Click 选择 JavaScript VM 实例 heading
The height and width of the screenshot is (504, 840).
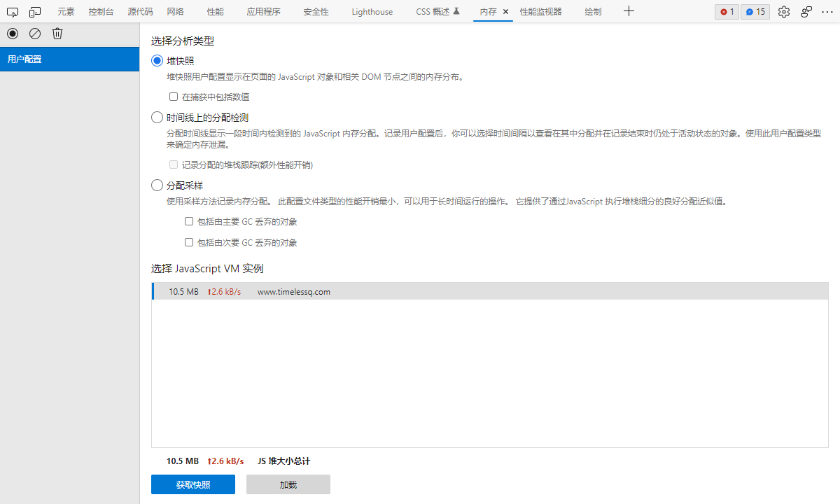(x=207, y=269)
